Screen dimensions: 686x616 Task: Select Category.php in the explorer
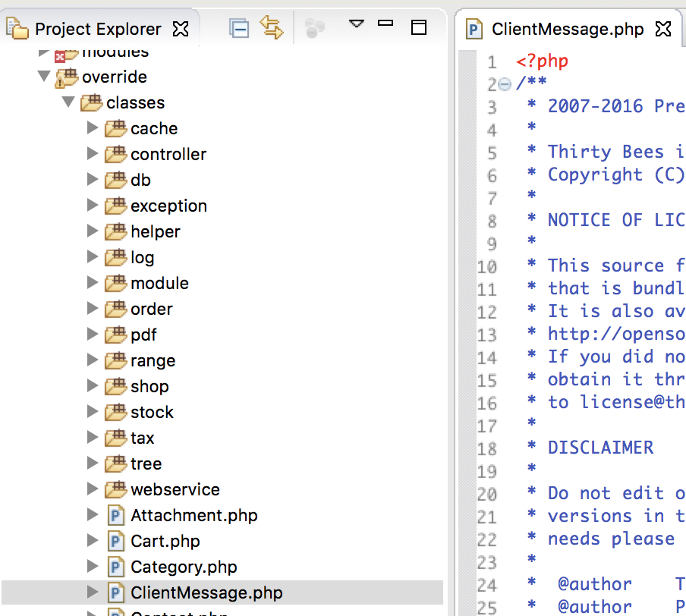184,567
